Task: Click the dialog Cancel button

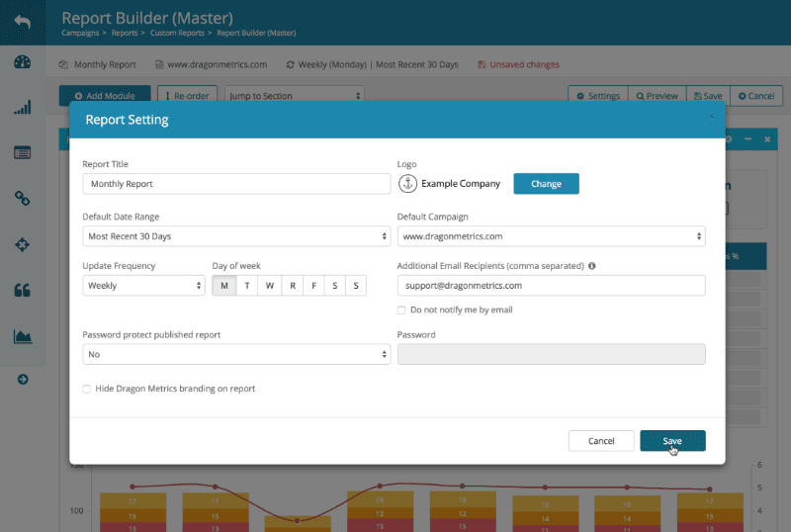Action: click(x=601, y=441)
